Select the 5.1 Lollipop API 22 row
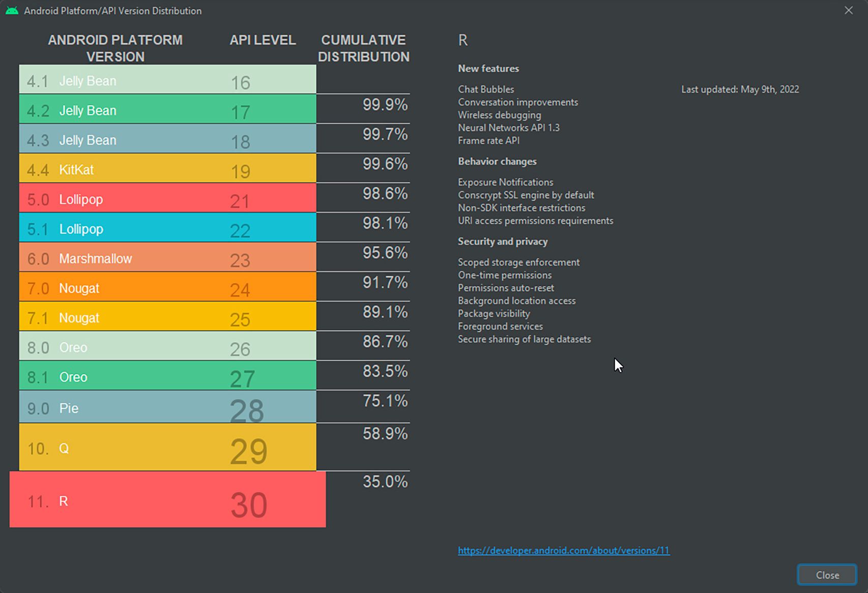 pyautogui.click(x=167, y=227)
